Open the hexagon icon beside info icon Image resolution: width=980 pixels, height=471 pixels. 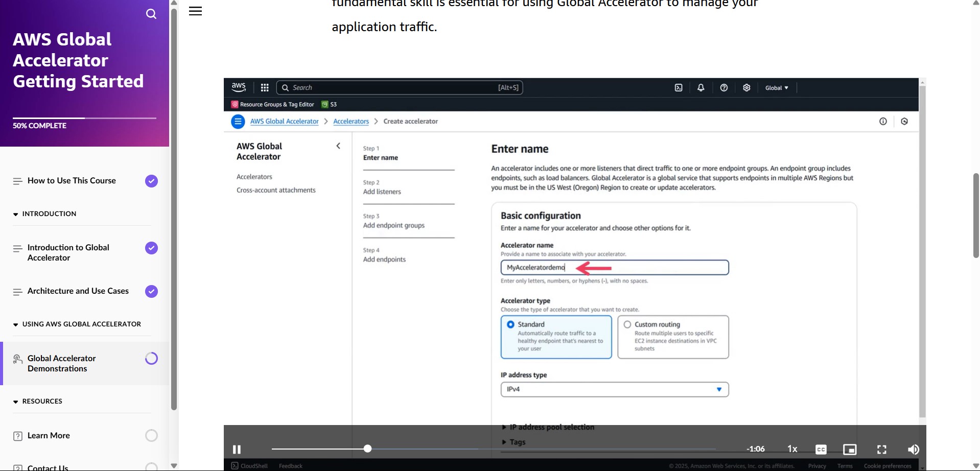tap(904, 122)
